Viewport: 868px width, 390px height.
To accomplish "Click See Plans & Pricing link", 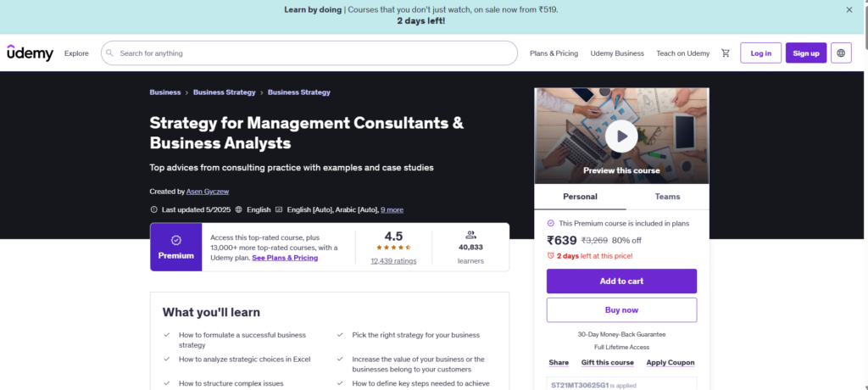I will pyautogui.click(x=285, y=258).
